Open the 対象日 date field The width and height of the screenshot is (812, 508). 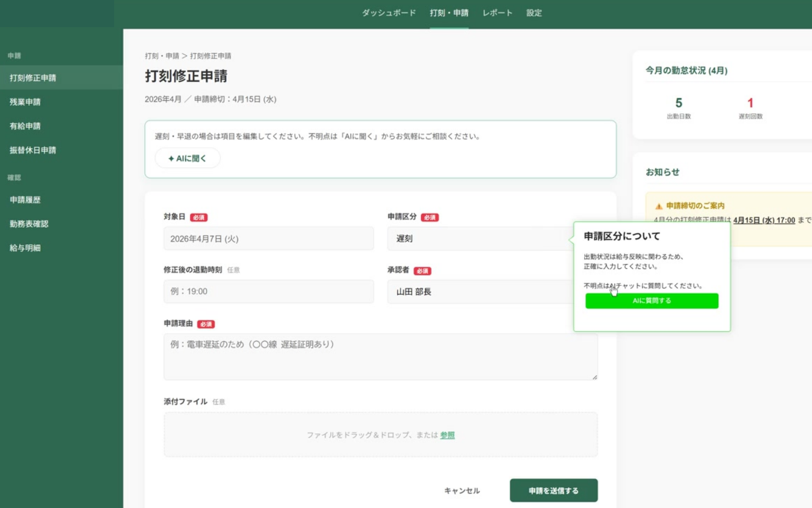(x=269, y=239)
